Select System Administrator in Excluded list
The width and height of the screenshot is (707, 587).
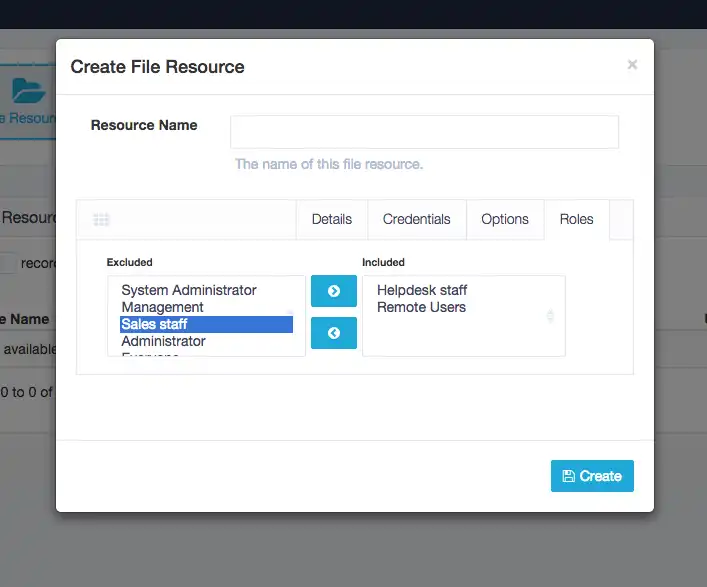pos(189,290)
